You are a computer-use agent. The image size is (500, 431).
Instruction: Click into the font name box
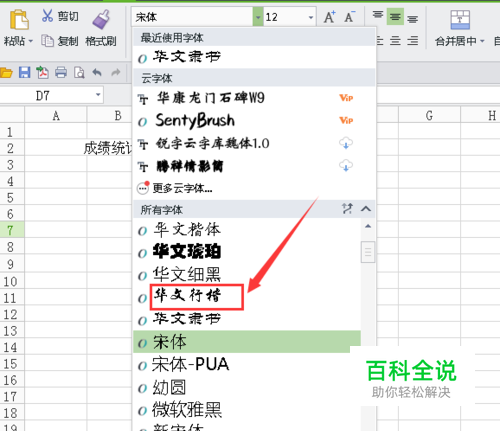[x=192, y=17]
